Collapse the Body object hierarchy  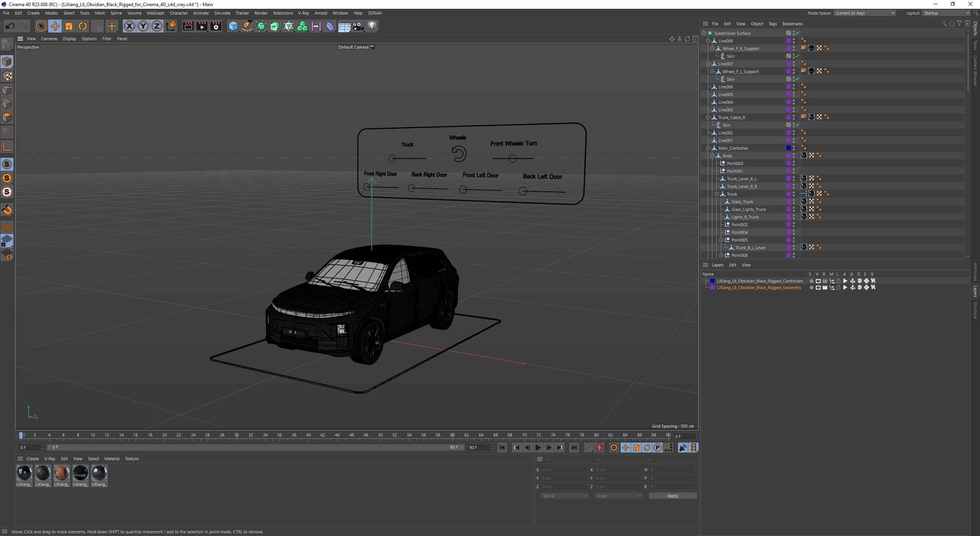(x=712, y=156)
